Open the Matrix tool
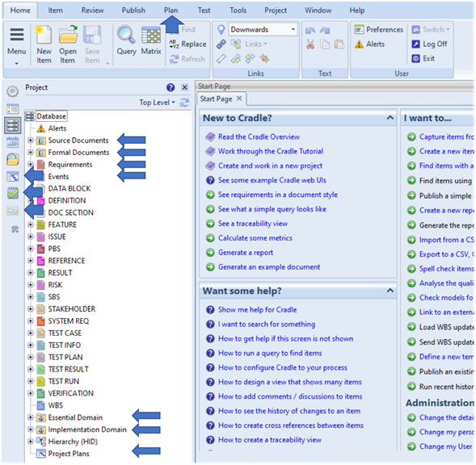Screen dimensions: 476x465 (151, 40)
